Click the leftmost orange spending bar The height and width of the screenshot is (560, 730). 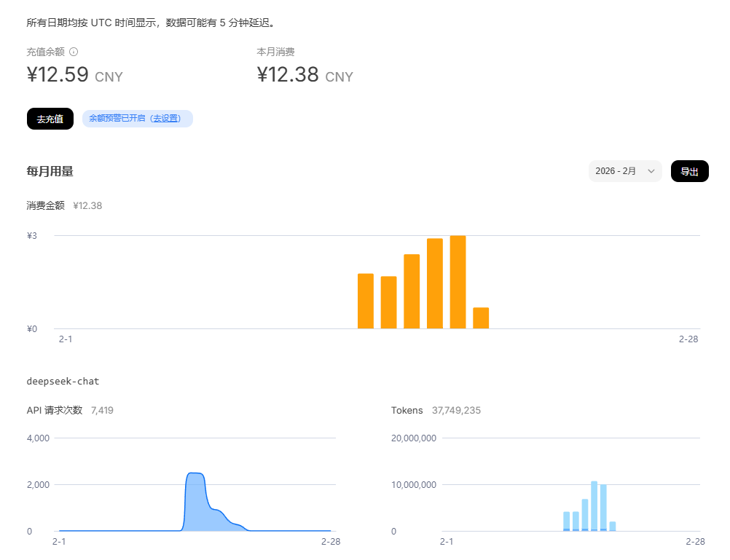(365, 301)
